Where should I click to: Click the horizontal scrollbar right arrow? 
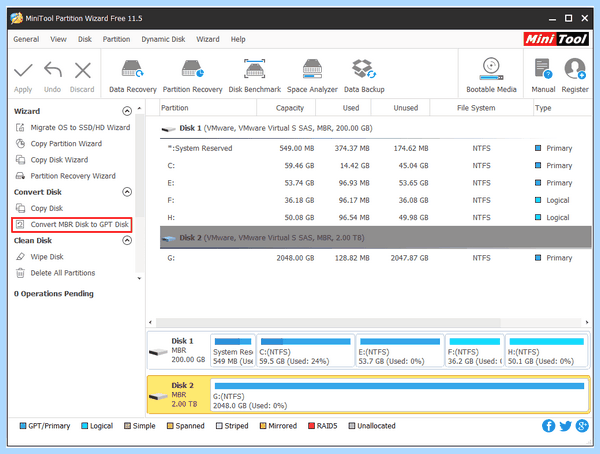[587, 322]
